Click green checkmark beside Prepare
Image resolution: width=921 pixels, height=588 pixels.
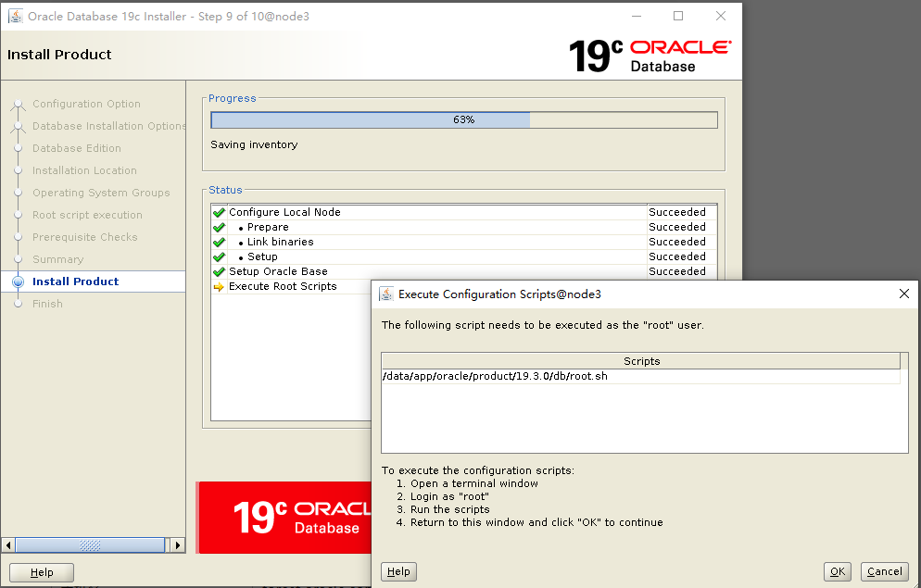tap(219, 227)
